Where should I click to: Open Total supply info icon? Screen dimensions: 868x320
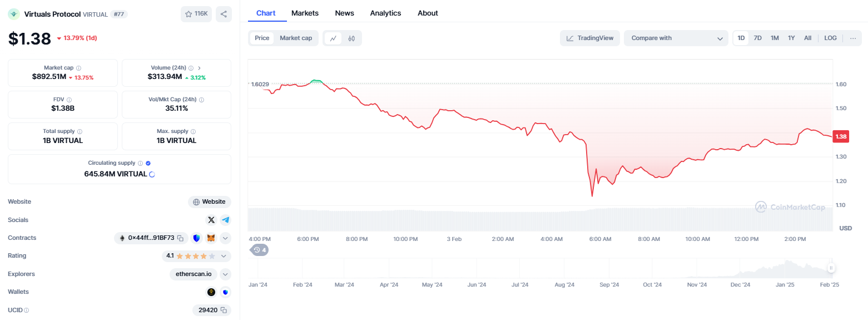pyautogui.click(x=80, y=131)
